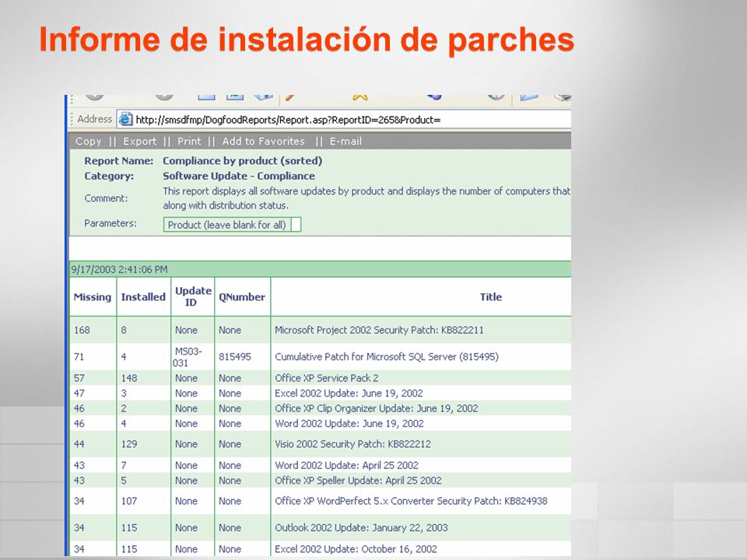The image size is (747, 560).
Task: Click the Installed value '148'
Action: point(129,378)
